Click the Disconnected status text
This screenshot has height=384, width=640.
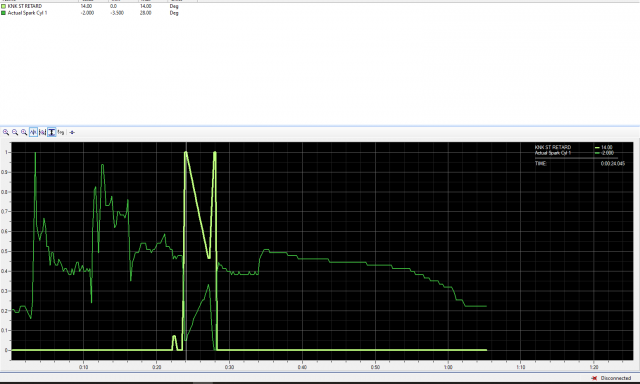click(x=616, y=378)
